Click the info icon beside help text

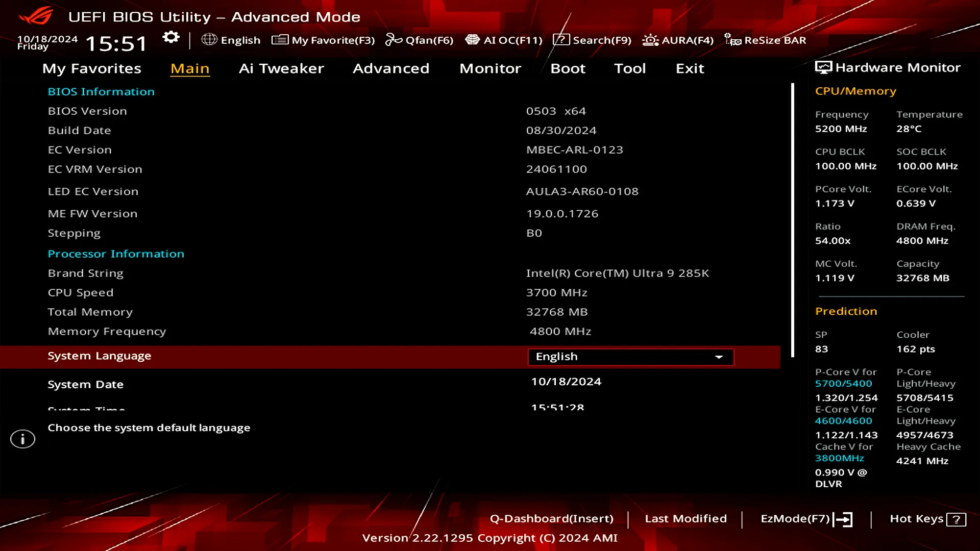coord(23,439)
